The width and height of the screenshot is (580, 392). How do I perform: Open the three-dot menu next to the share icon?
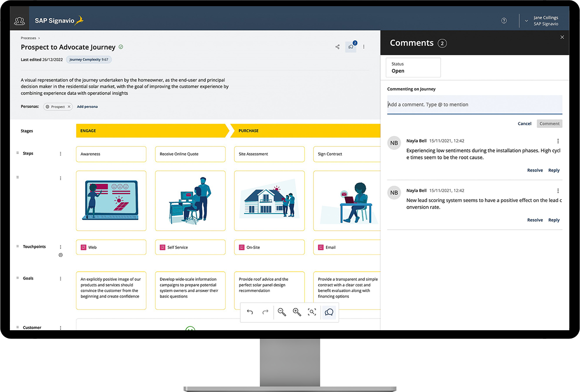(x=364, y=47)
